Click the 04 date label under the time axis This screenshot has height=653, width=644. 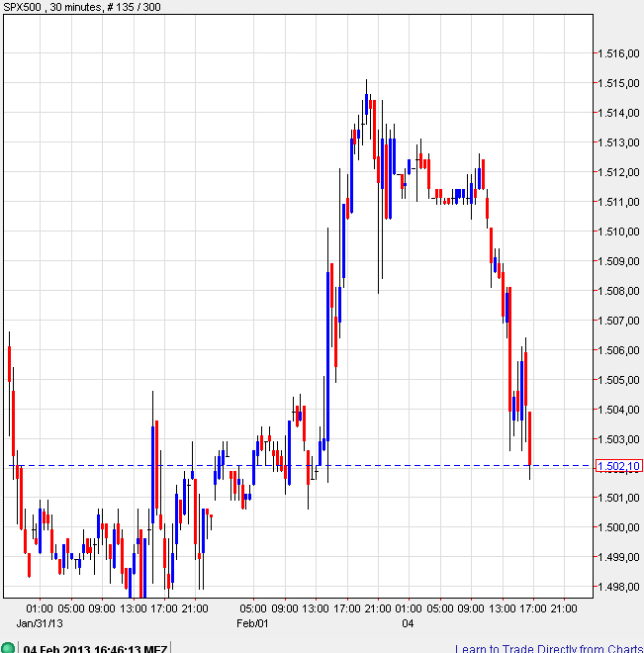coord(408,623)
